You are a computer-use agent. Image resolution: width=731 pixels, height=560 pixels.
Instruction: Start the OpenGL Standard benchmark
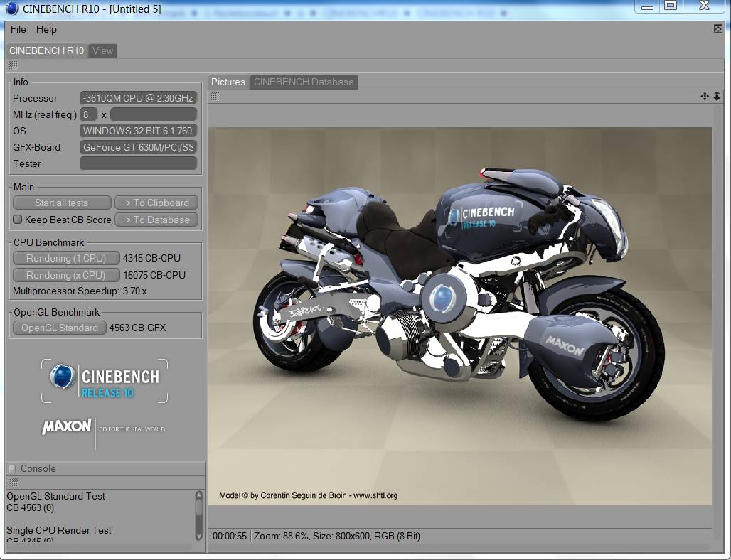(x=60, y=328)
